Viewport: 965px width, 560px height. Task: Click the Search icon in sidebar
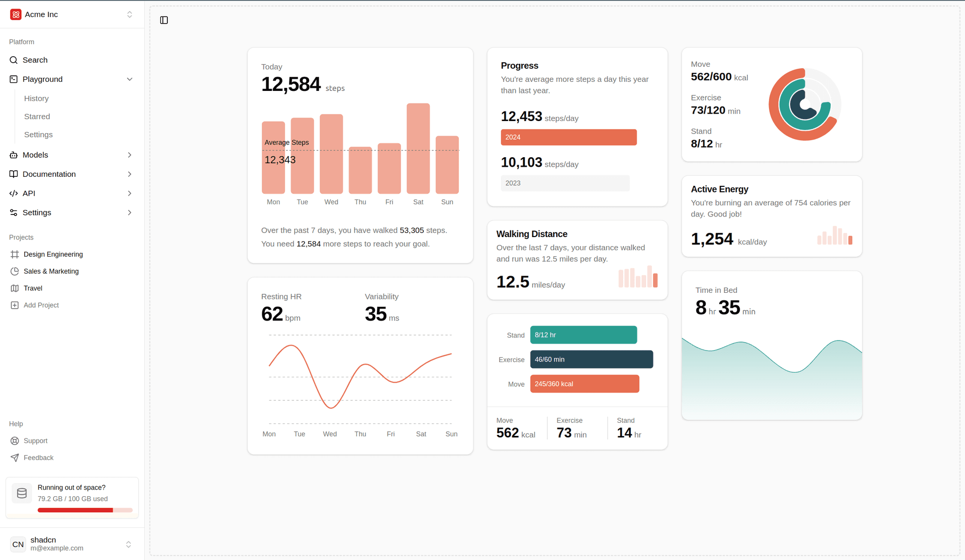(x=14, y=60)
